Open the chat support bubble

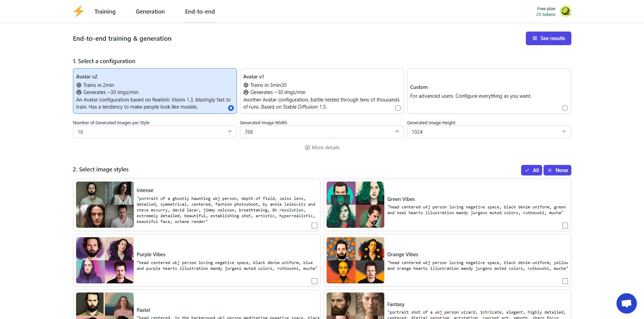point(626,303)
